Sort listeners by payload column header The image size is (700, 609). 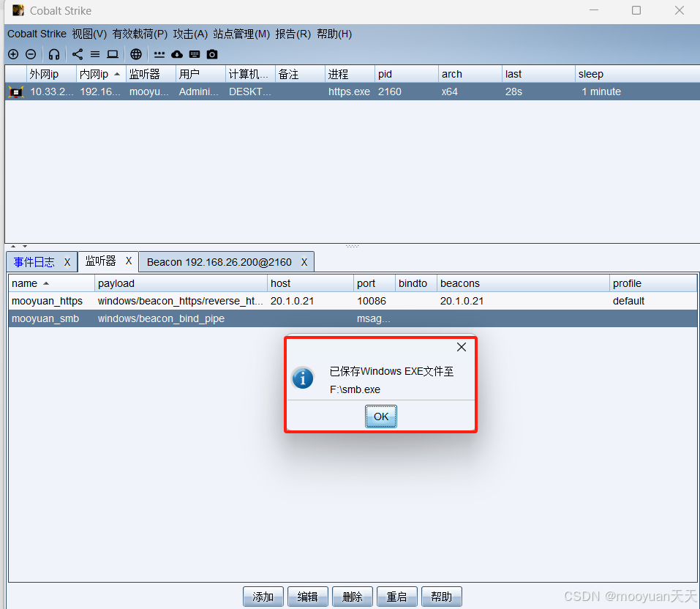pos(181,284)
